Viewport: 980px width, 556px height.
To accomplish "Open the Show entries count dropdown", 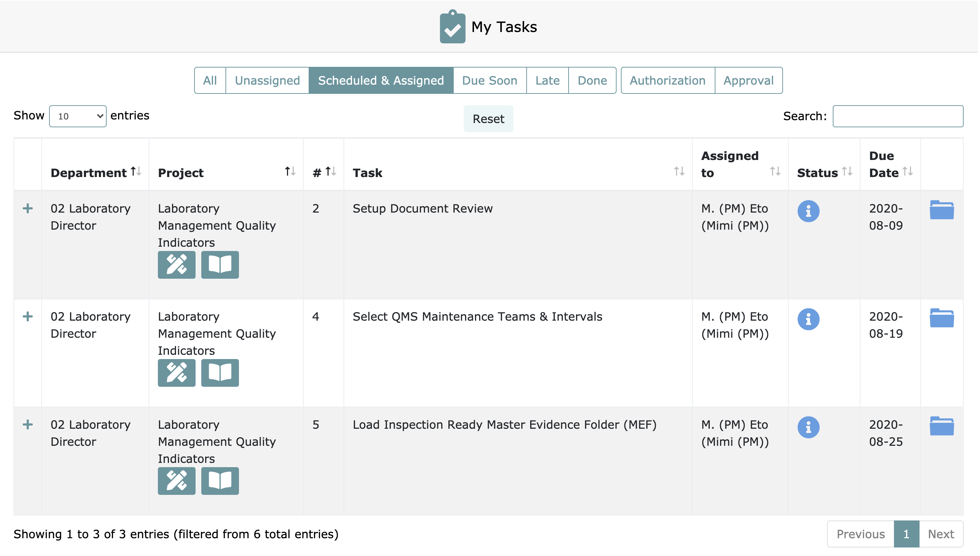I will pos(78,117).
